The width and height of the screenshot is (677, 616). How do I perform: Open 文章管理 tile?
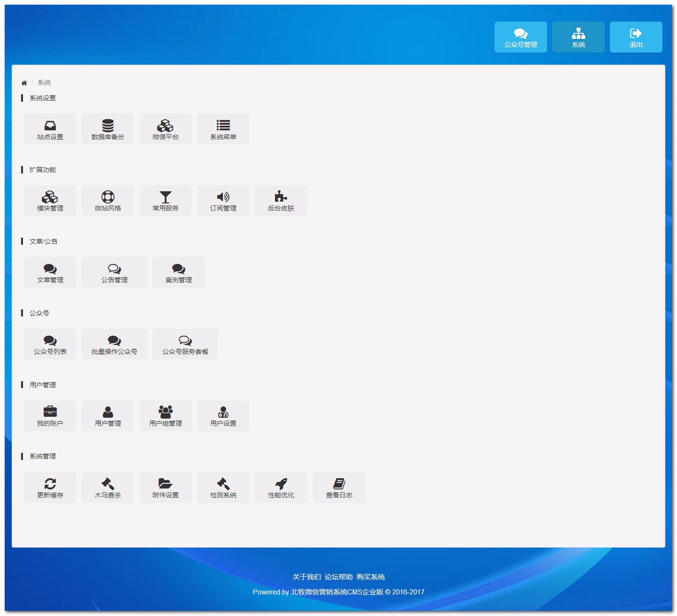(50, 272)
